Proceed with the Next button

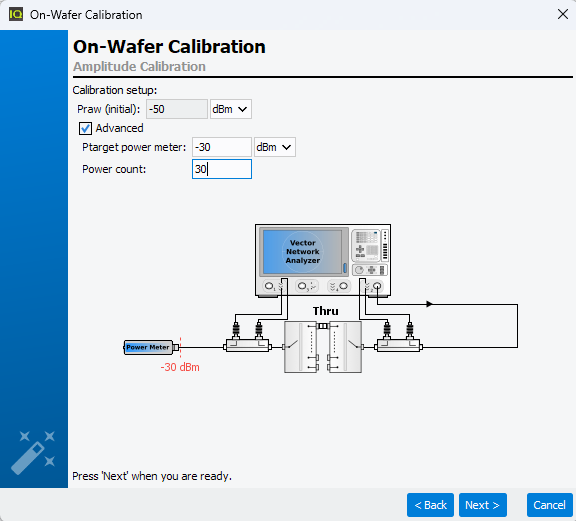[x=483, y=505]
